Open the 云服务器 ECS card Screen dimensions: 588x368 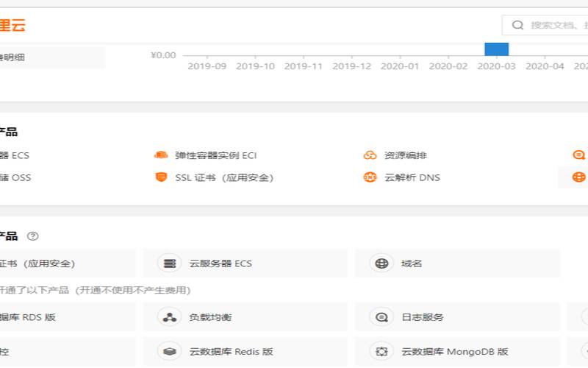point(245,263)
